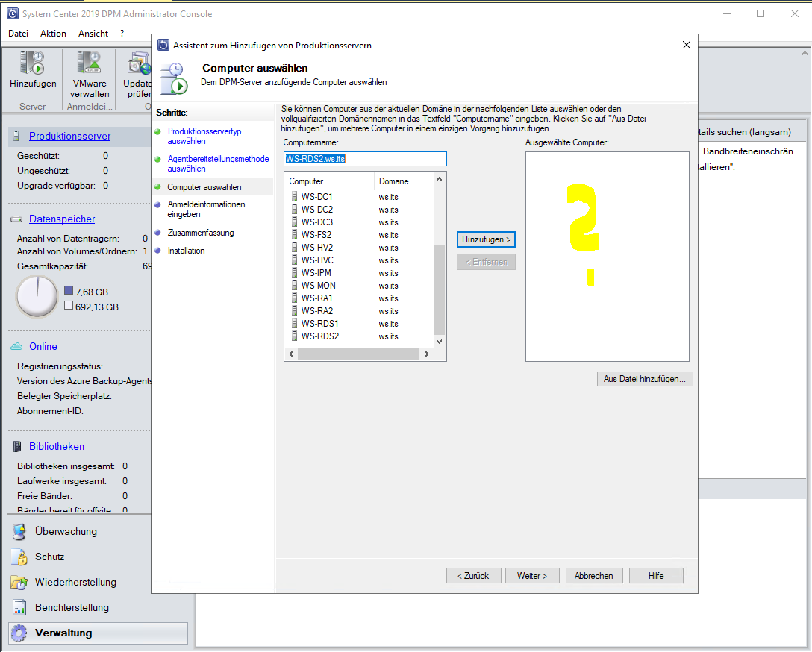812x652 pixels.
Task: Click the Zusammenfassung step
Action: (x=201, y=233)
